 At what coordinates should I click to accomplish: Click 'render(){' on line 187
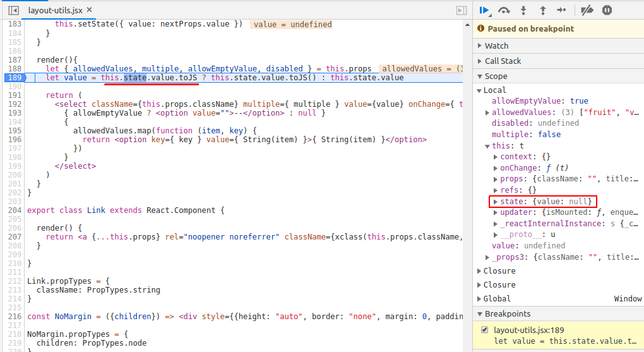point(57,60)
